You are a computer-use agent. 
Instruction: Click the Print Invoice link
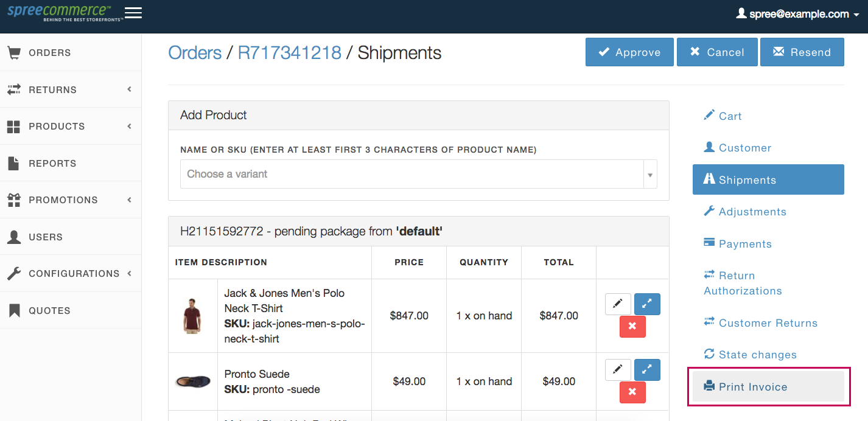click(x=752, y=387)
